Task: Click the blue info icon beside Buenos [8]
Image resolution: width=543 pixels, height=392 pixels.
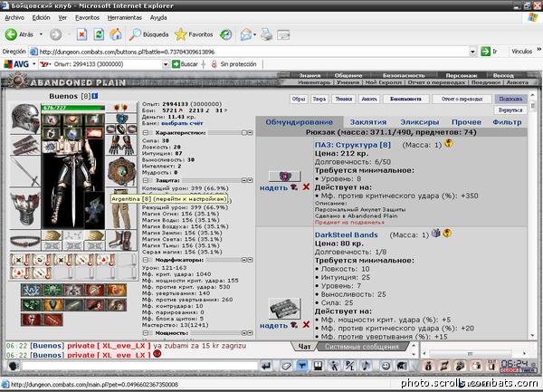Action: click(95, 96)
